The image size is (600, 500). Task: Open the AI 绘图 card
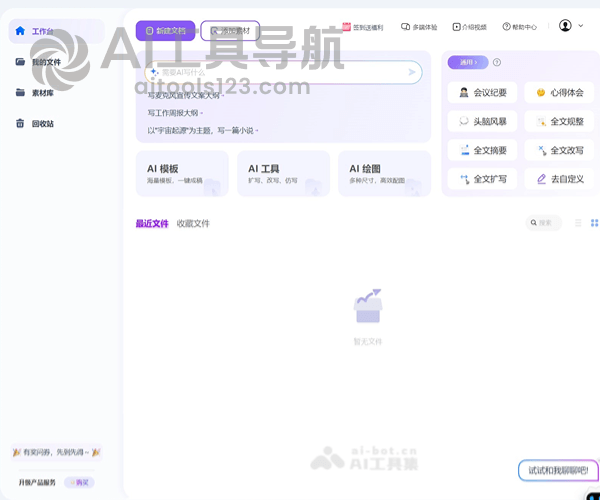385,174
